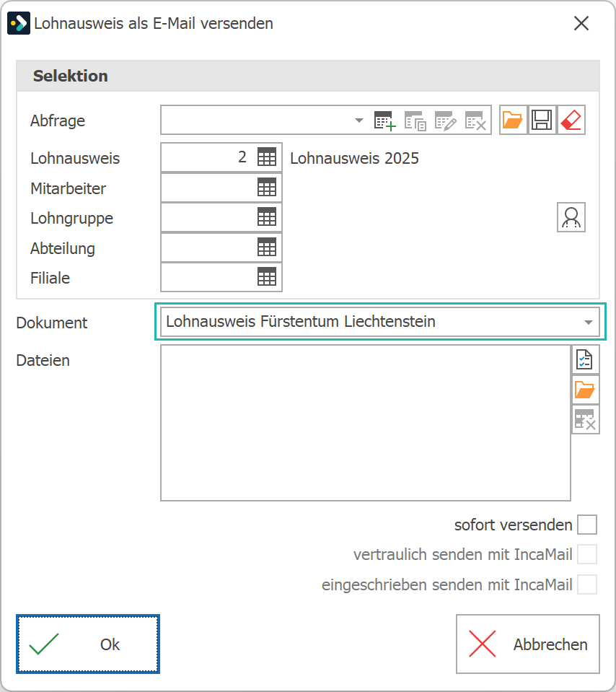Clear the selection with the red eraser icon
The image size is (616, 692).
point(571,120)
